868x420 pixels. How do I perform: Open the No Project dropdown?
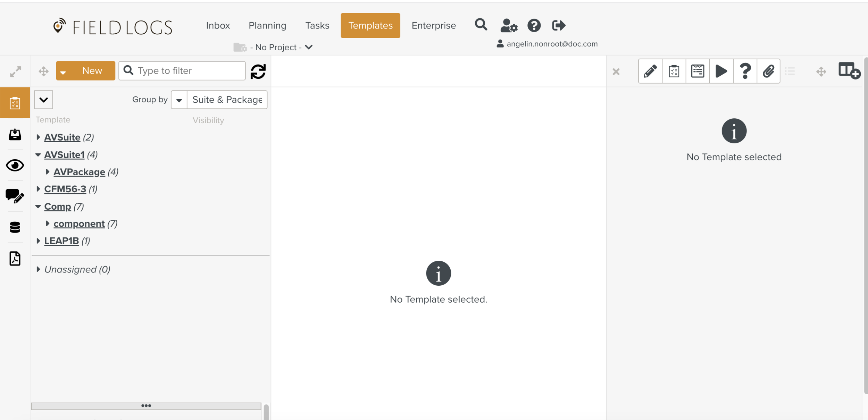(281, 47)
